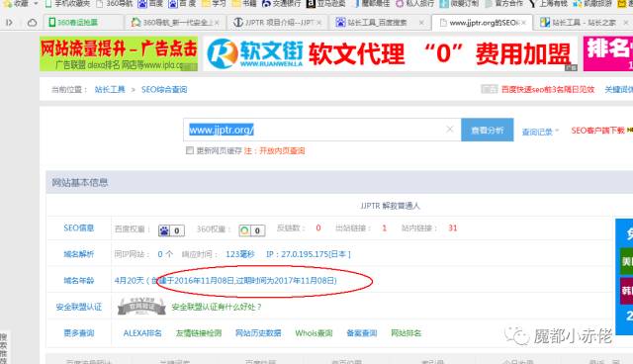Click the JJPTR 解救普通人 site title
The image size is (633, 364).
(x=390, y=206)
